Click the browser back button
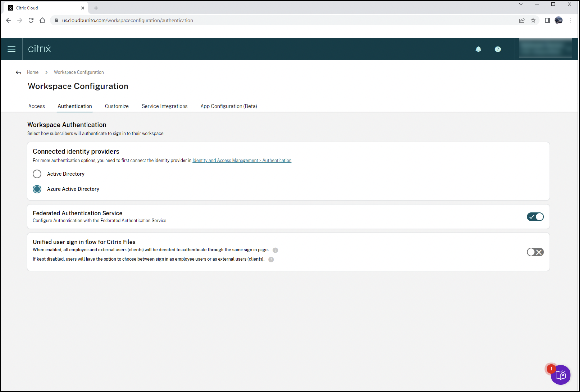This screenshot has height=392, width=580. click(x=9, y=20)
